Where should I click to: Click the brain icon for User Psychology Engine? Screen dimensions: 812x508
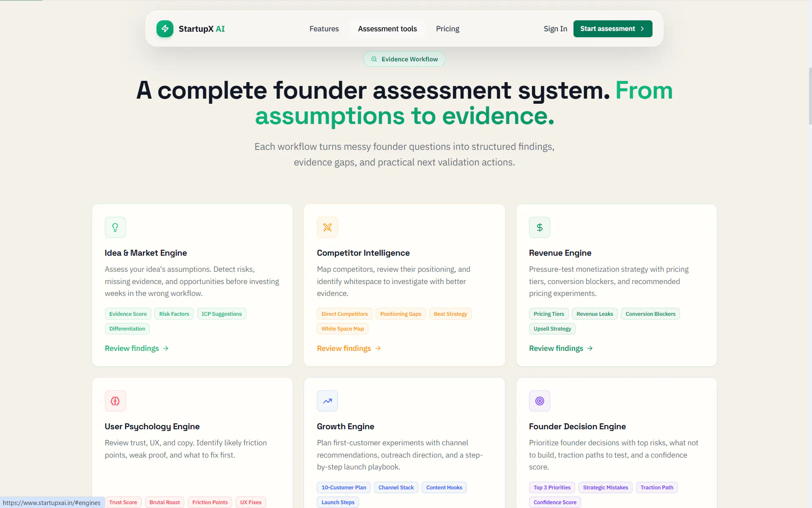(115, 401)
